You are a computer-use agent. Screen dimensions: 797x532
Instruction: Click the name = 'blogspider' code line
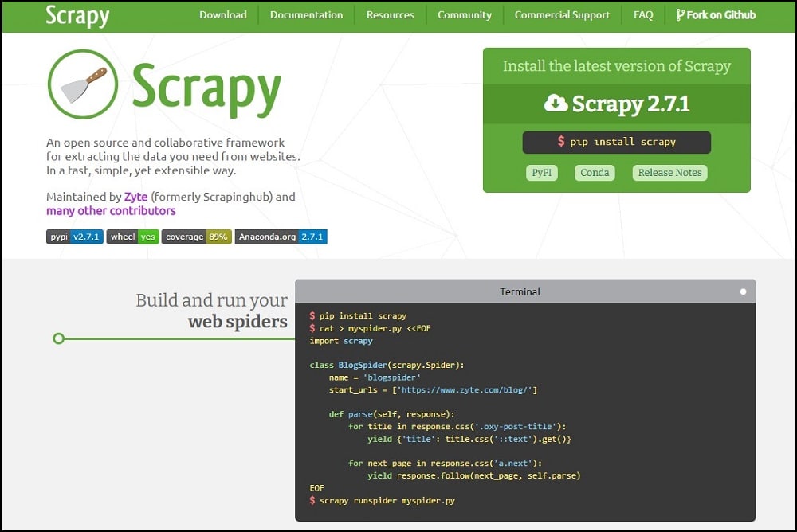pos(375,377)
